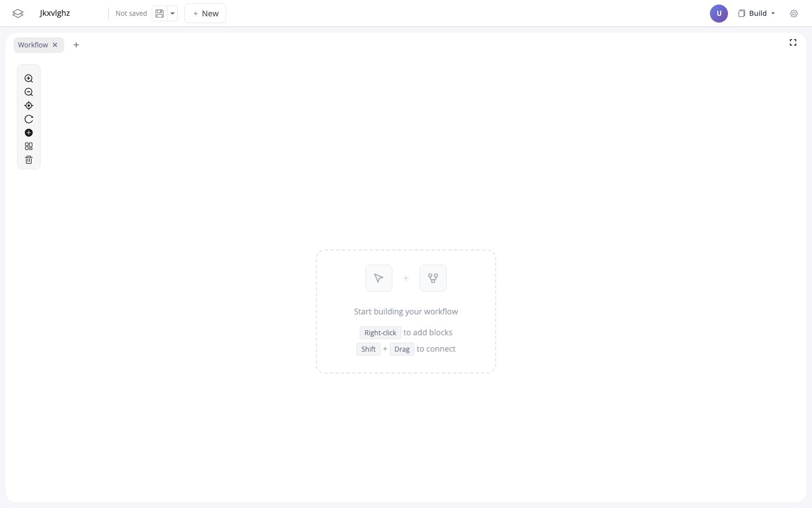This screenshot has height=508, width=812.
Task: Open the user avatar menu
Action: (x=719, y=14)
